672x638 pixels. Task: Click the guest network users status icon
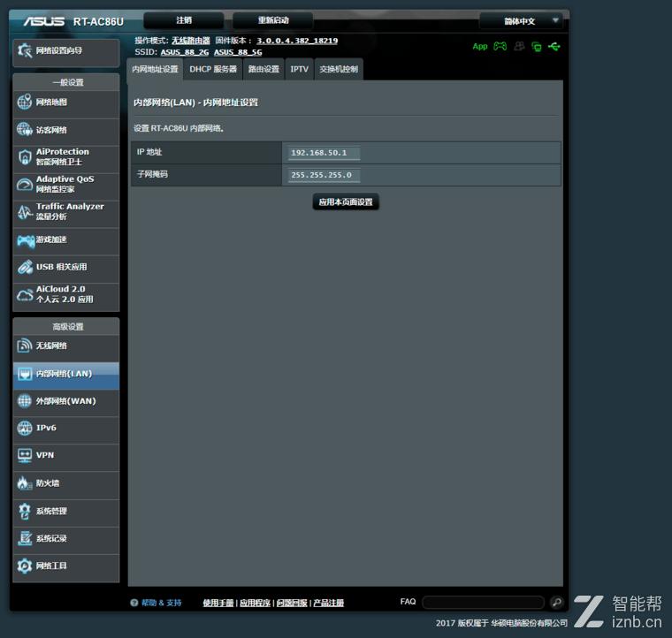[x=519, y=46]
